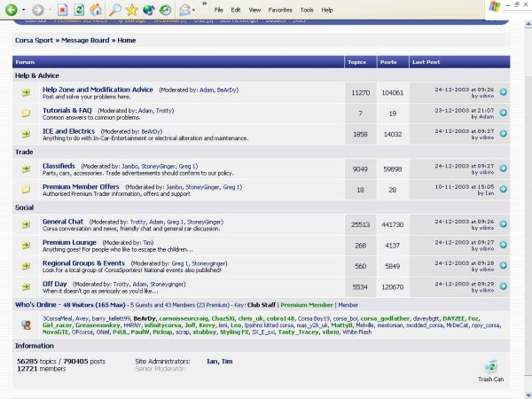Click the red Stop toolbar icon
The height and width of the screenshot is (399, 532).
point(62,10)
